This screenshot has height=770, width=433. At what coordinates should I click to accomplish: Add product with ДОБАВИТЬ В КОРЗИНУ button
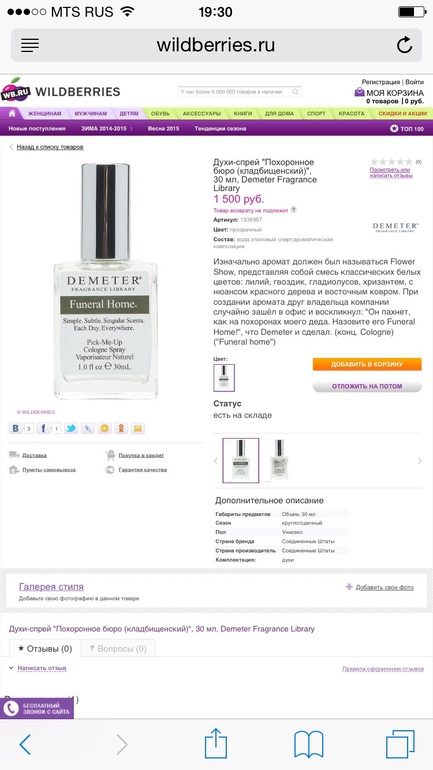[367, 364]
